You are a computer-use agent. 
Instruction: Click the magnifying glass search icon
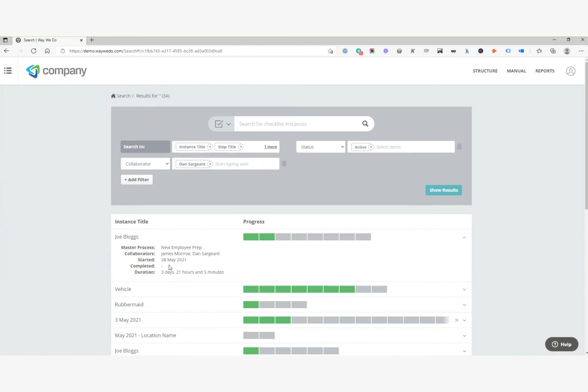tap(365, 124)
